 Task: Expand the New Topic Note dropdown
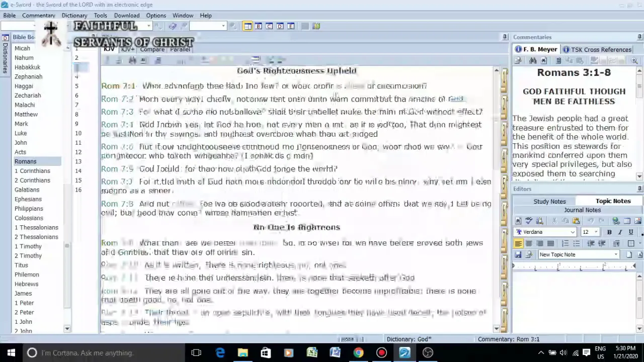point(616,254)
